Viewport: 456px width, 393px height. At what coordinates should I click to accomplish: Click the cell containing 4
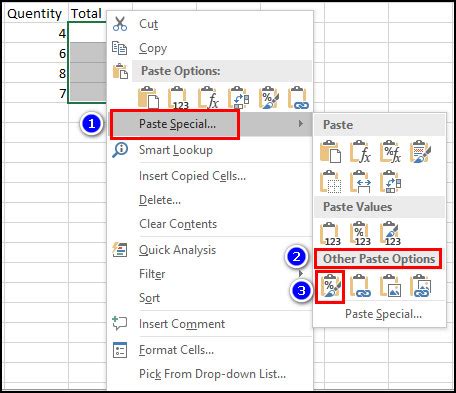tap(35, 32)
